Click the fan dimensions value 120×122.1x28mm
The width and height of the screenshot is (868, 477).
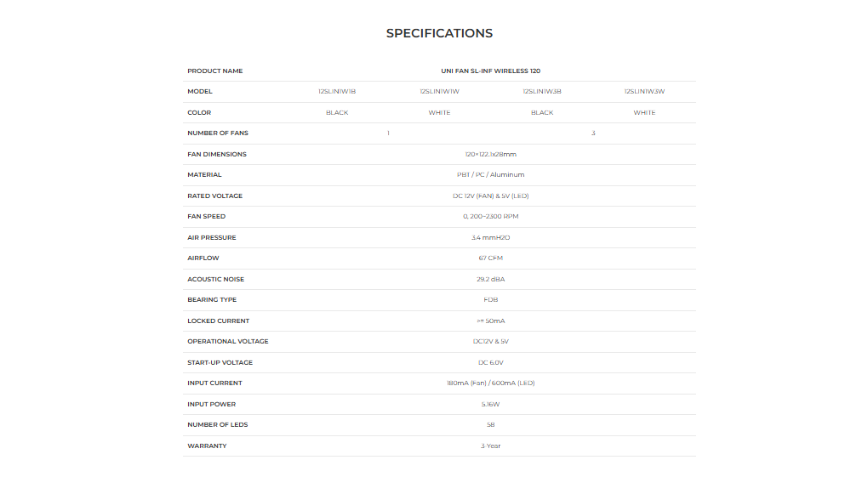tap(490, 155)
